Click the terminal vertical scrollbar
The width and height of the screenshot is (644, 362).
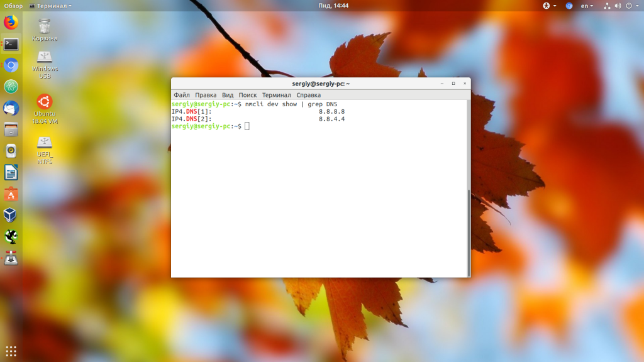pos(468,233)
